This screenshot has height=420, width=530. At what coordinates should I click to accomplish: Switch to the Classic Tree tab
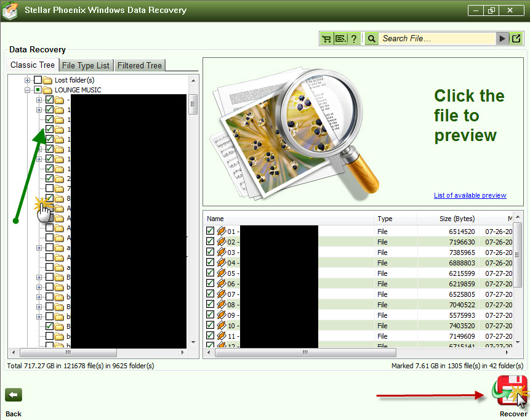tap(33, 65)
